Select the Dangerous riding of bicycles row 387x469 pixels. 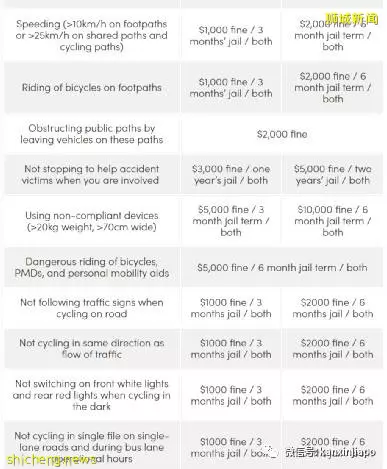(194, 267)
